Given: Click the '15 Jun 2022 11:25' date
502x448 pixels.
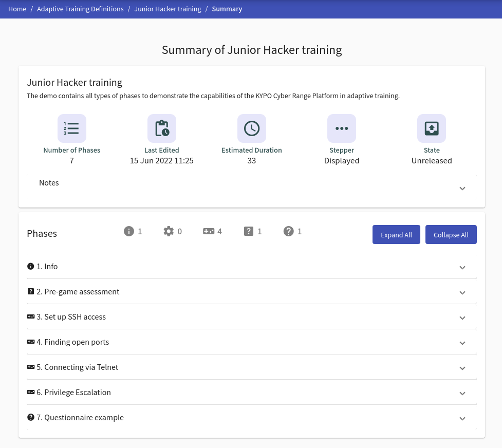Looking at the screenshot, I should (x=162, y=160).
